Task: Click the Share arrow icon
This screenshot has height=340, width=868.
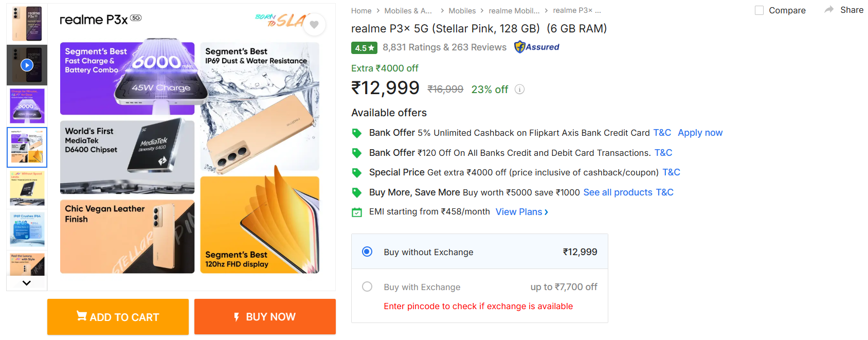Action: (829, 10)
